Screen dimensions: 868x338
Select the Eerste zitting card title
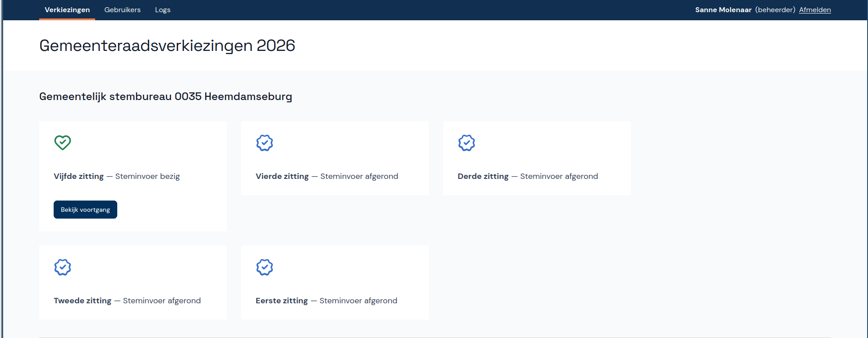(x=282, y=301)
